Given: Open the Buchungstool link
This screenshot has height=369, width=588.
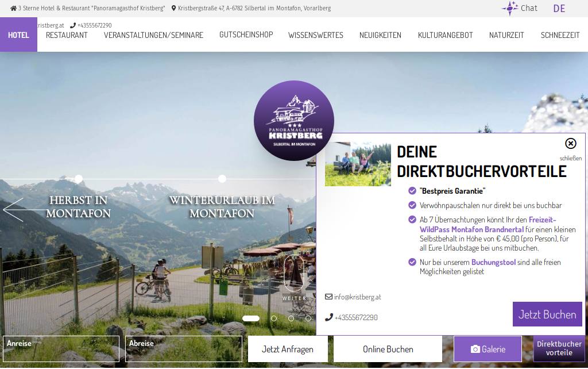Looking at the screenshot, I should [493, 262].
